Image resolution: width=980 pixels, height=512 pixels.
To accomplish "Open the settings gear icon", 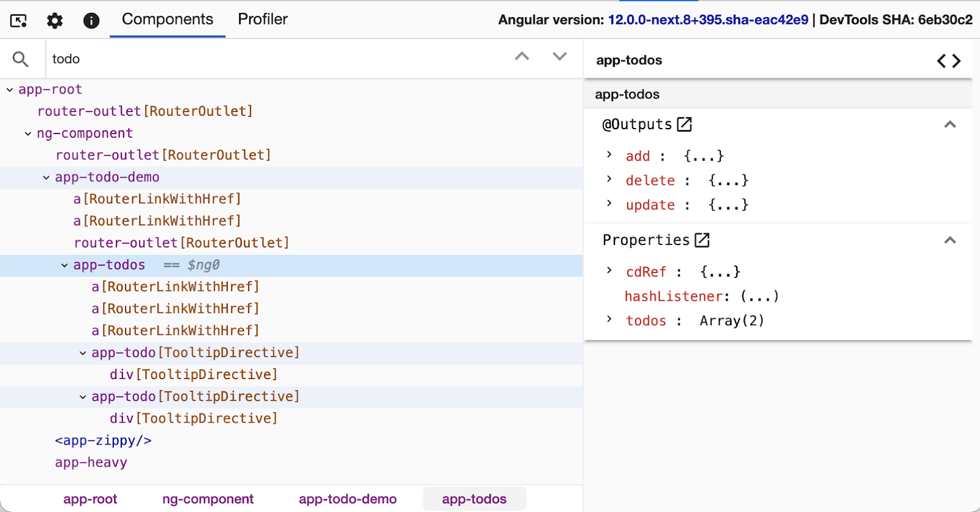I will [x=55, y=21].
